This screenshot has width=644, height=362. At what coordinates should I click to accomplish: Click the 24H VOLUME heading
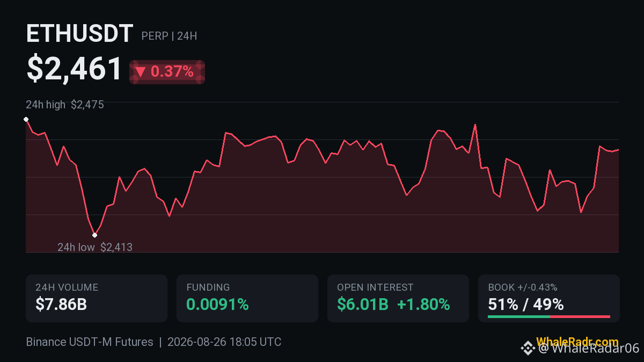point(67,287)
